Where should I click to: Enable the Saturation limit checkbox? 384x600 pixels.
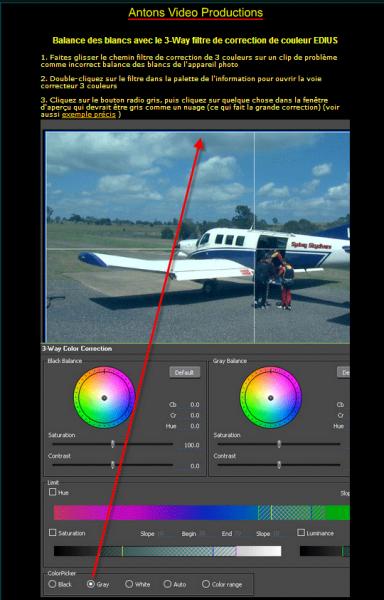(x=53, y=532)
